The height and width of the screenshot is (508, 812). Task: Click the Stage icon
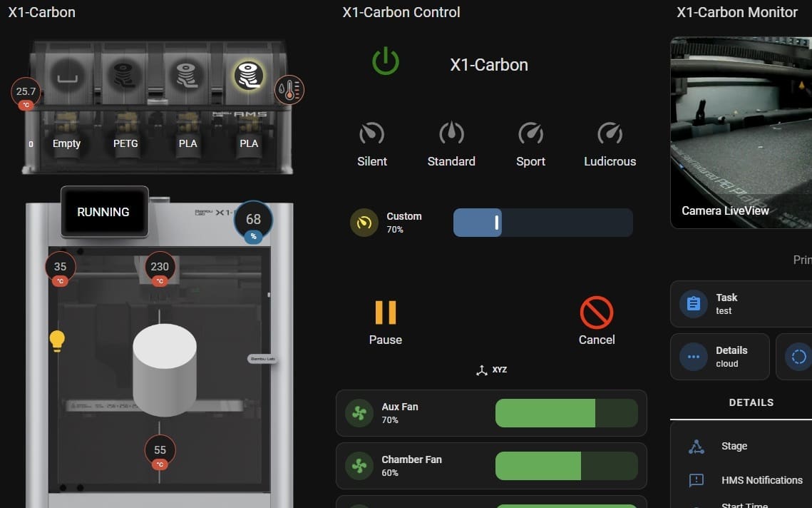(x=696, y=447)
